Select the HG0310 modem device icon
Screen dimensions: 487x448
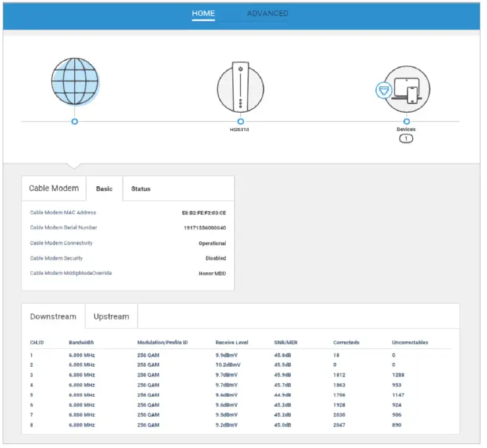click(x=240, y=87)
